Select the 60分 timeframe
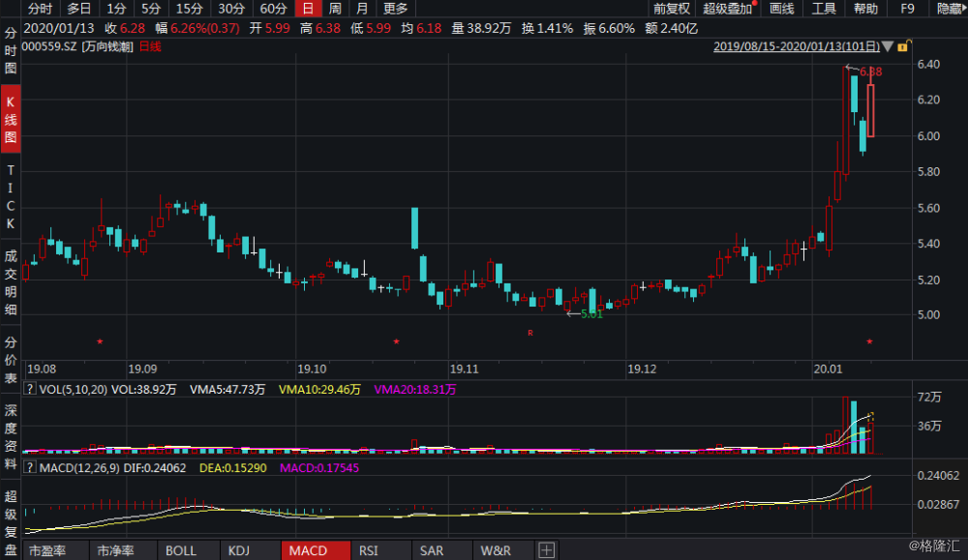Screen dimensions: 968x560 pyautogui.click(x=274, y=9)
